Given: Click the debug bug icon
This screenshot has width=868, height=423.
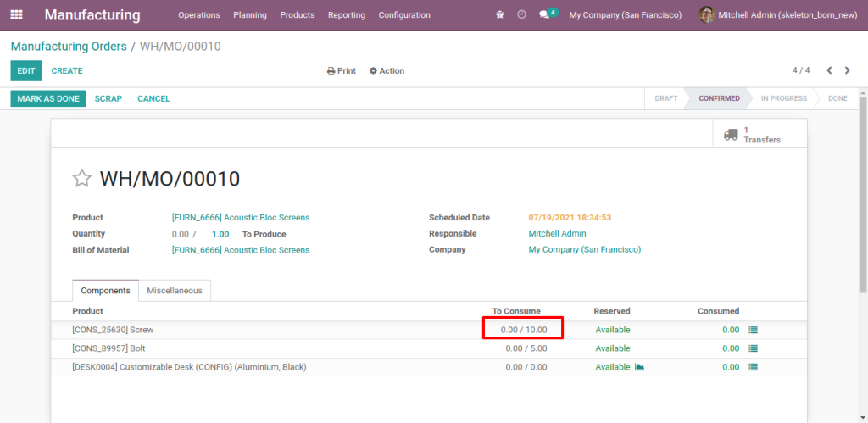Looking at the screenshot, I should (x=499, y=15).
